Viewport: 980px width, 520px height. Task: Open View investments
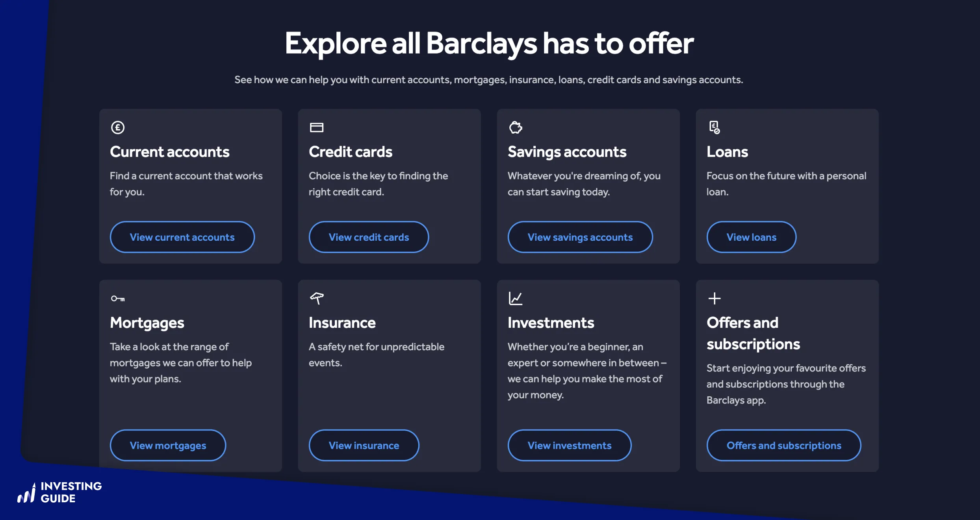569,445
